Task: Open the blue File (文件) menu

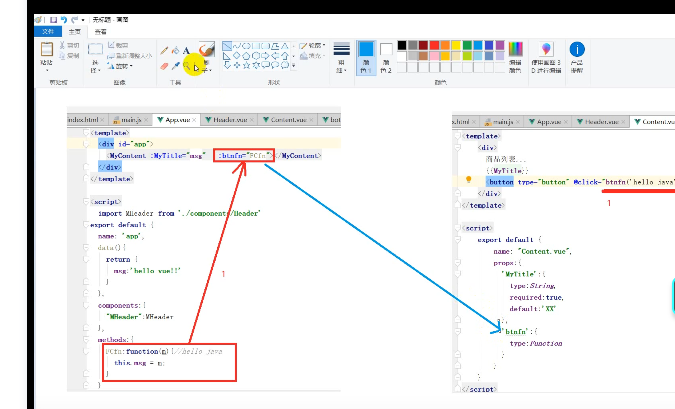Action: tap(48, 31)
